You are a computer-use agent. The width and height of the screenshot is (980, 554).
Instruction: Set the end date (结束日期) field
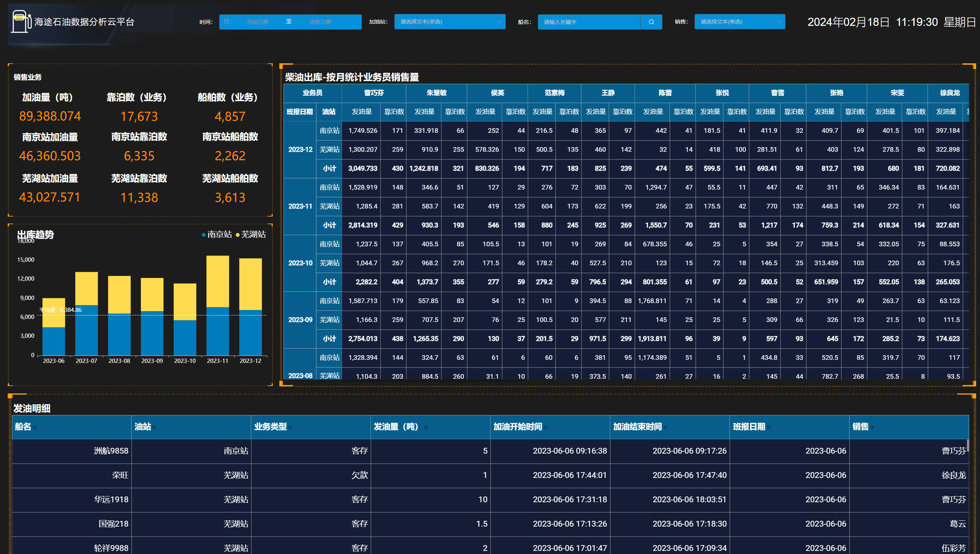pyautogui.click(x=320, y=22)
